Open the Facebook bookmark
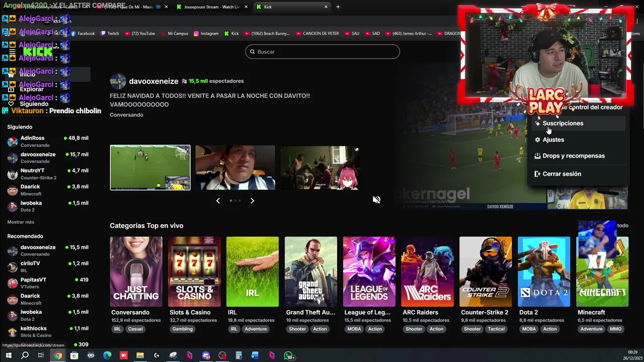The image size is (644, 362). (x=83, y=33)
